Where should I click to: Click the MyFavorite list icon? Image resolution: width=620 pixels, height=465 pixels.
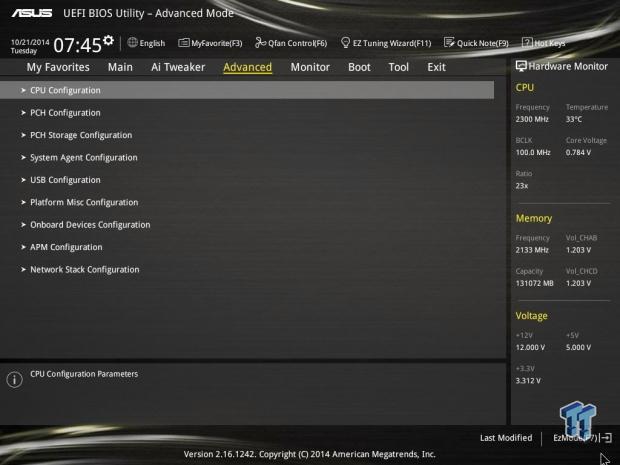click(183, 43)
